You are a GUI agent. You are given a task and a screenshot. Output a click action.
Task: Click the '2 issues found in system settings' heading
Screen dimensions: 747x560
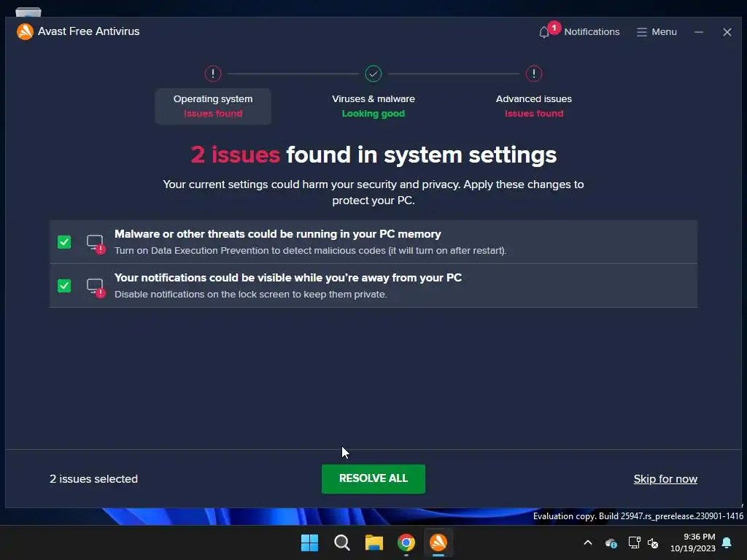pyautogui.click(x=373, y=155)
